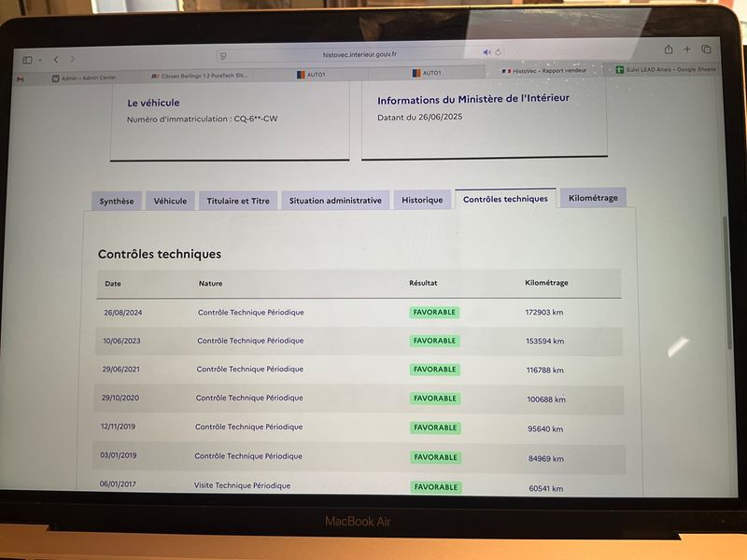Switch to the Suivi LEAD Anaïs Google Sheets tab
The height and width of the screenshot is (560, 747).
point(666,69)
